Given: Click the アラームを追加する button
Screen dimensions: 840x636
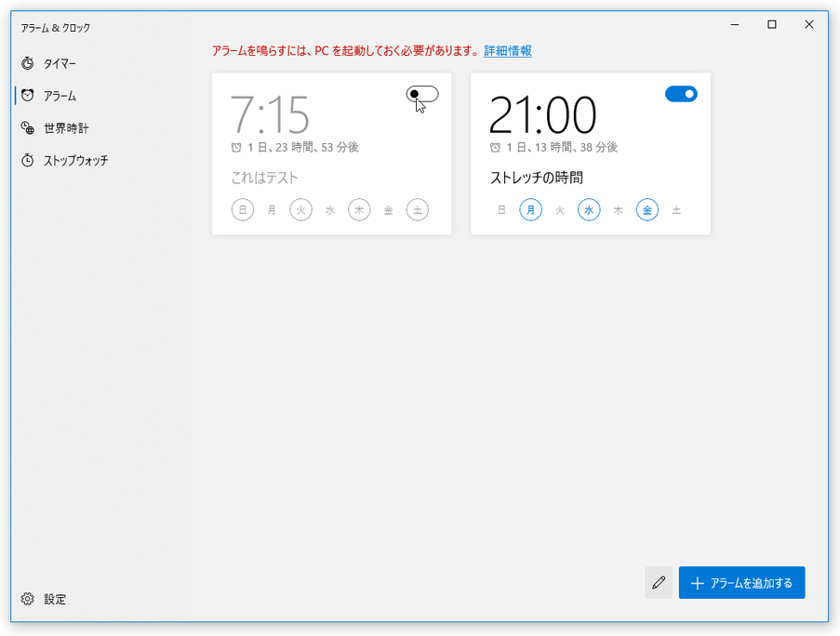Looking at the screenshot, I should (741, 582).
